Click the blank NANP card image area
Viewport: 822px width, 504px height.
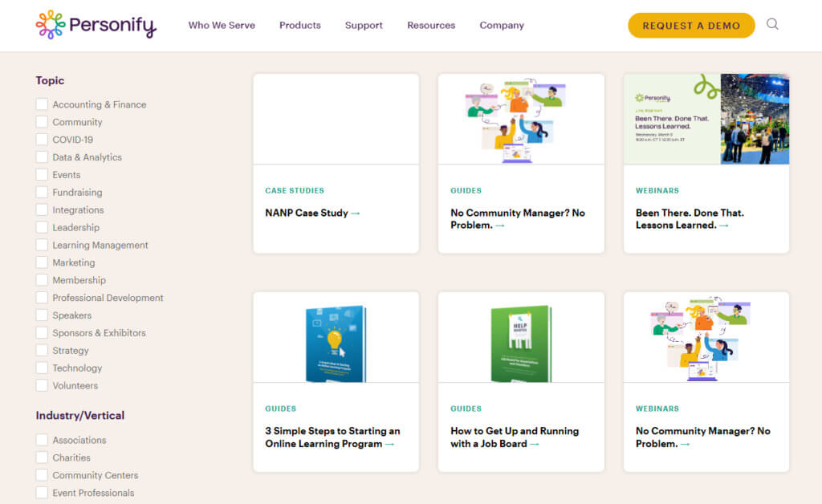pos(336,119)
